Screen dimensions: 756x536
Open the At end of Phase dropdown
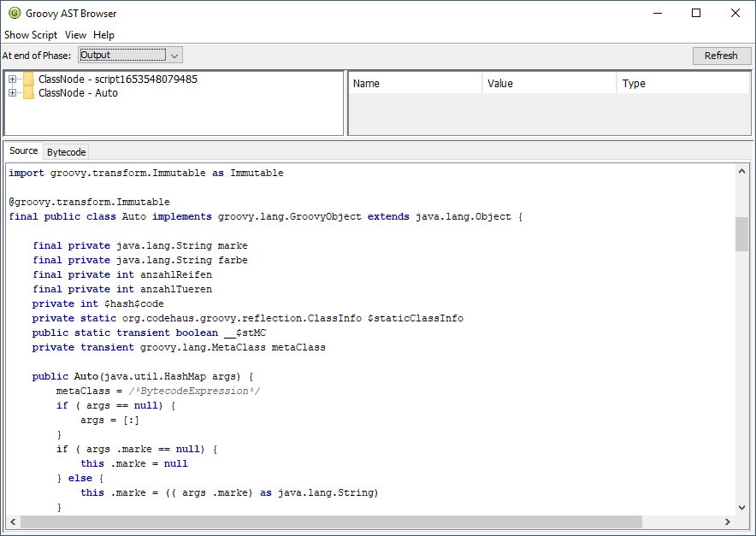[131, 56]
